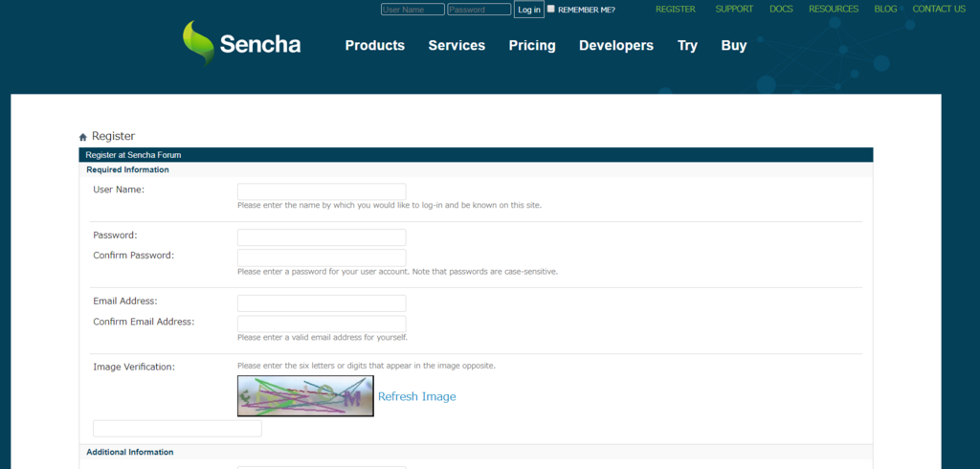This screenshot has width=980, height=469.
Task: Open the Contact Us link
Action: (939, 10)
